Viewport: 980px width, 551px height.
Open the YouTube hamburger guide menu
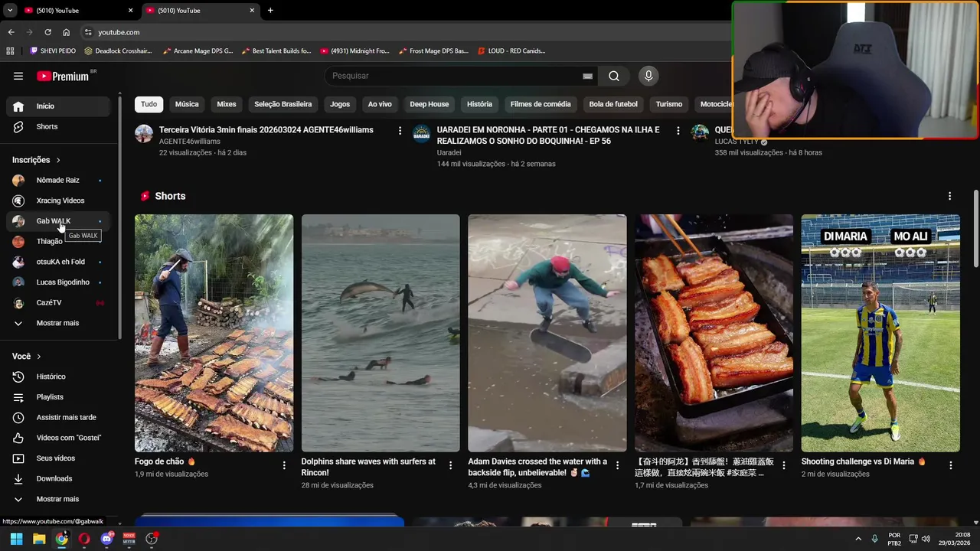point(18,76)
